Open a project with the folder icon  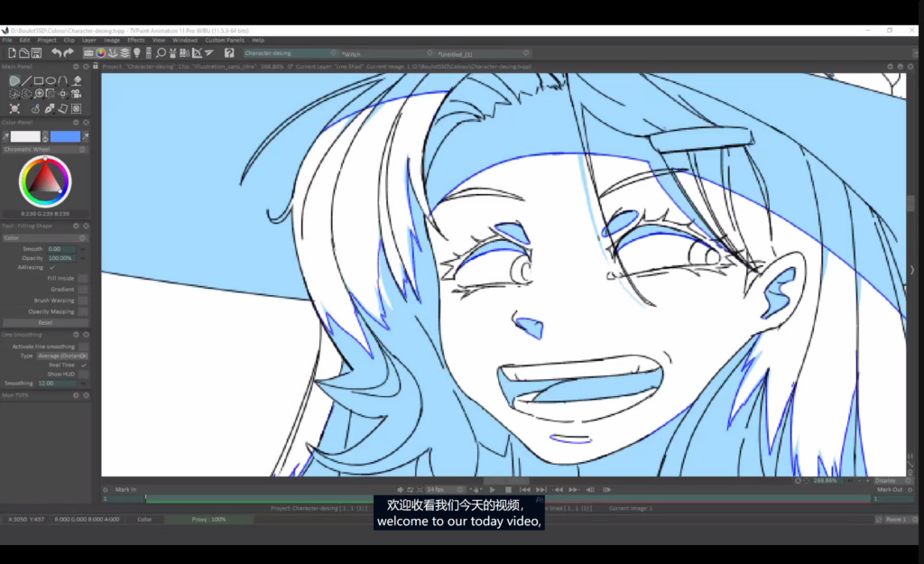(24, 53)
